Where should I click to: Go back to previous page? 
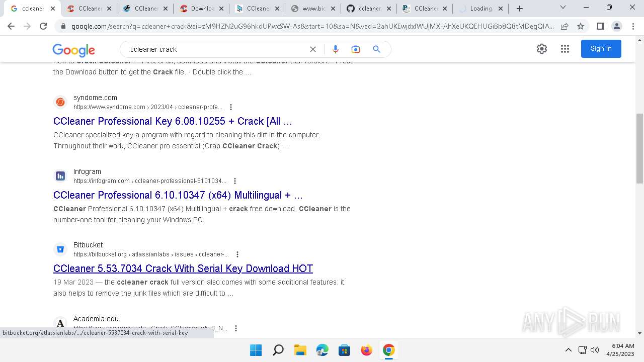(x=11, y=26)
